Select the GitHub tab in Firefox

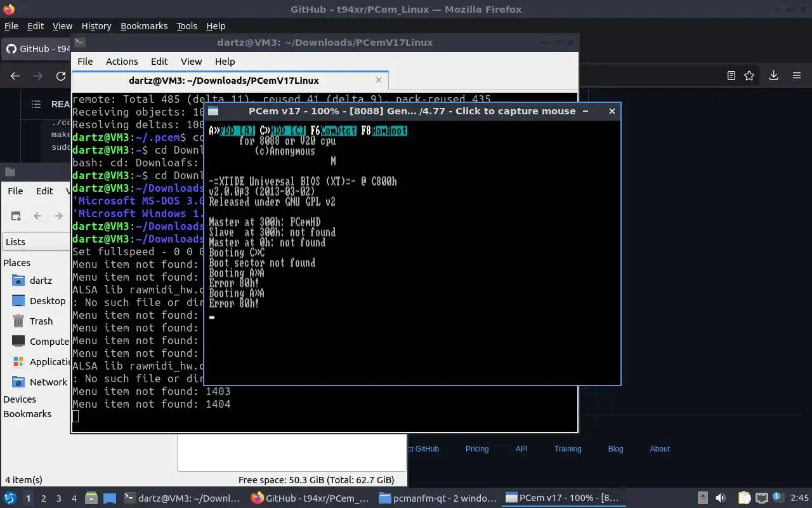(x=36, y=49)
